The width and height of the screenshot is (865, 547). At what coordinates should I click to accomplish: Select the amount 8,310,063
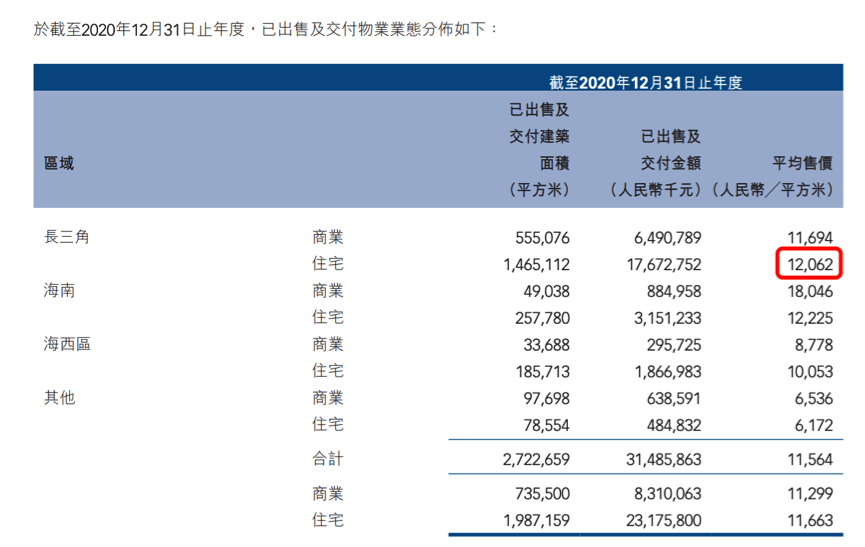[x=668, y=494]
